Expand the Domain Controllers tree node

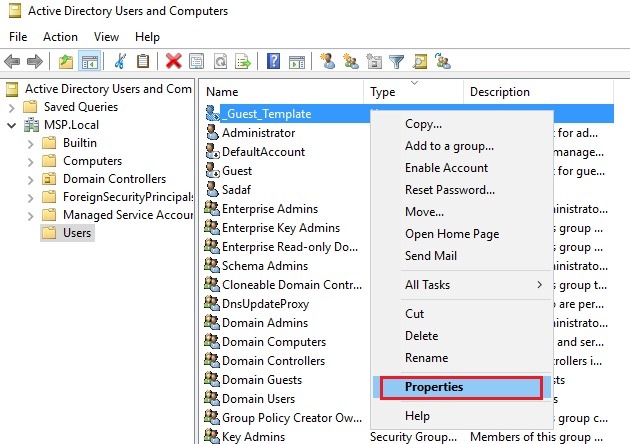click(29, 179)
